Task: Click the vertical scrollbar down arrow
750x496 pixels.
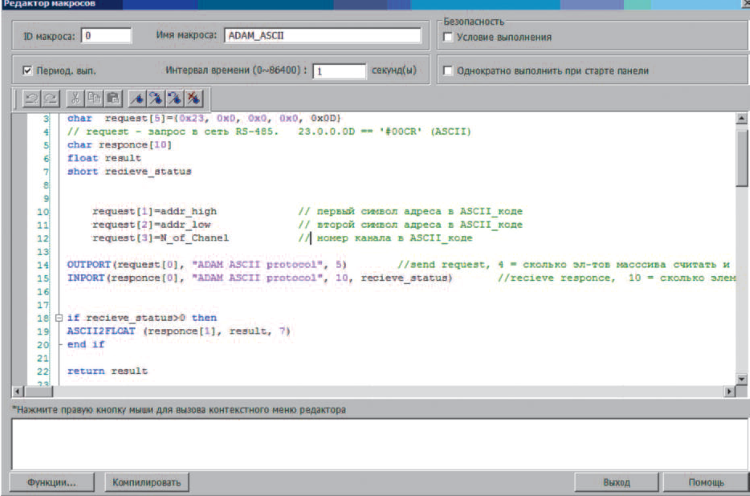Action: click(741, 379)
